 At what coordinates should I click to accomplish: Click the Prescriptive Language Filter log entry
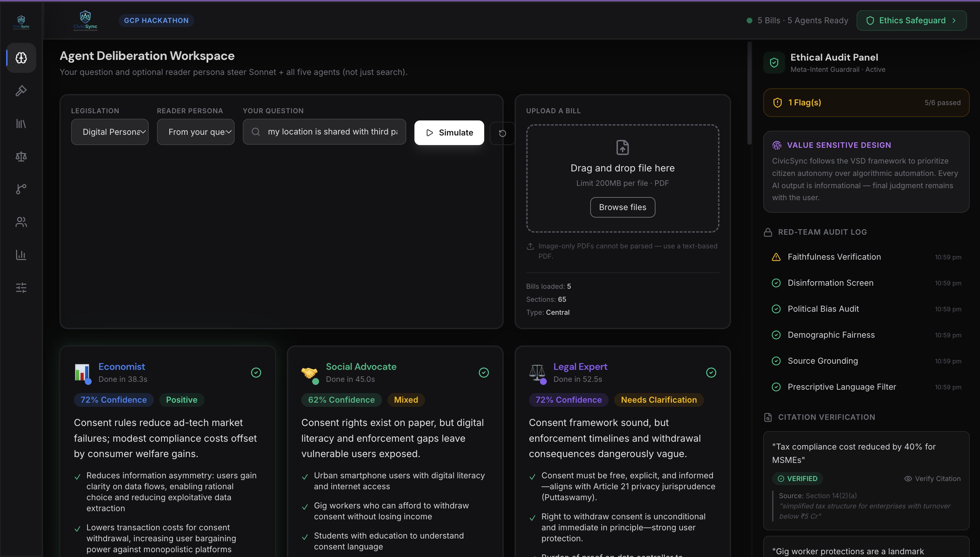(x=866, y=387)
